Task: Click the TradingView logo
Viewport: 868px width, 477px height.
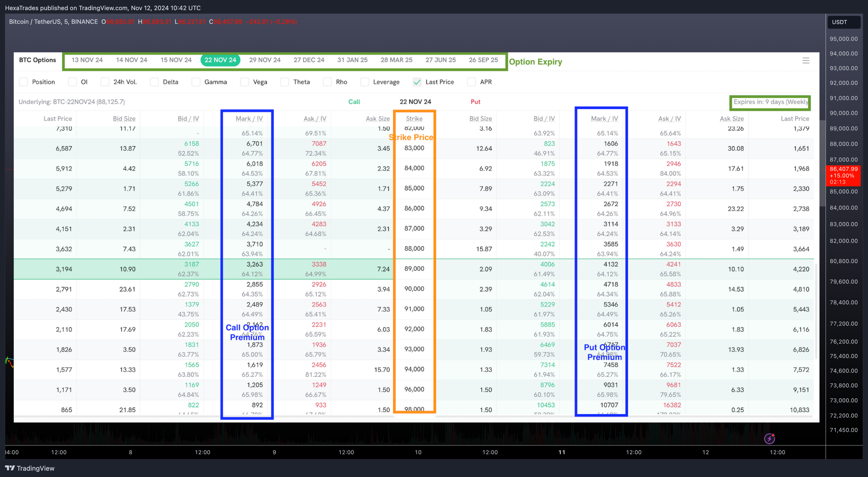Action: (x=30, y=468)
